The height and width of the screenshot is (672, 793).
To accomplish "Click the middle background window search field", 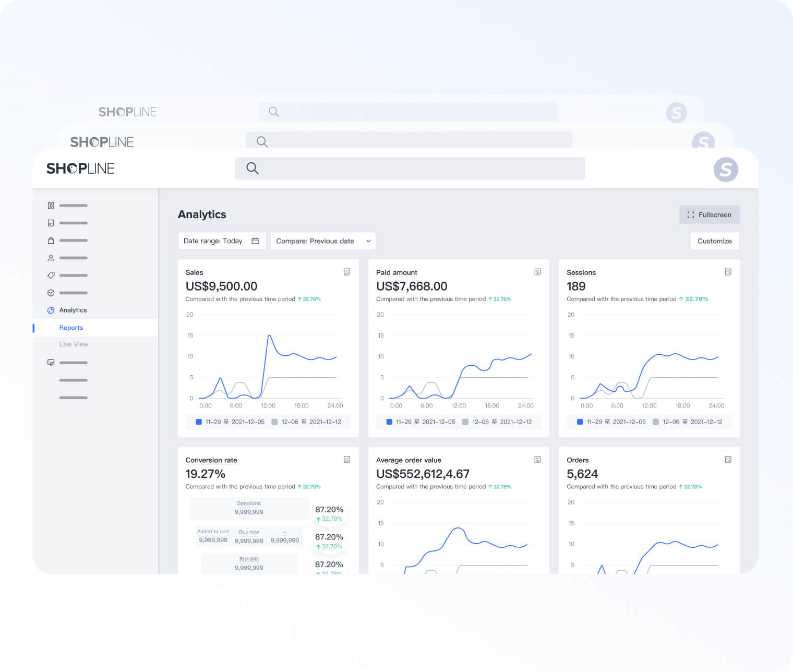I will click(410, 140).
